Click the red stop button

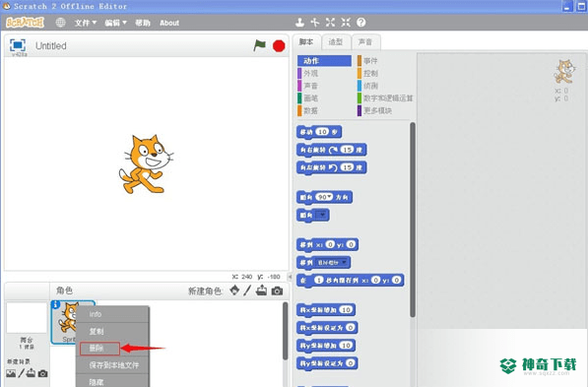(279, 46)
